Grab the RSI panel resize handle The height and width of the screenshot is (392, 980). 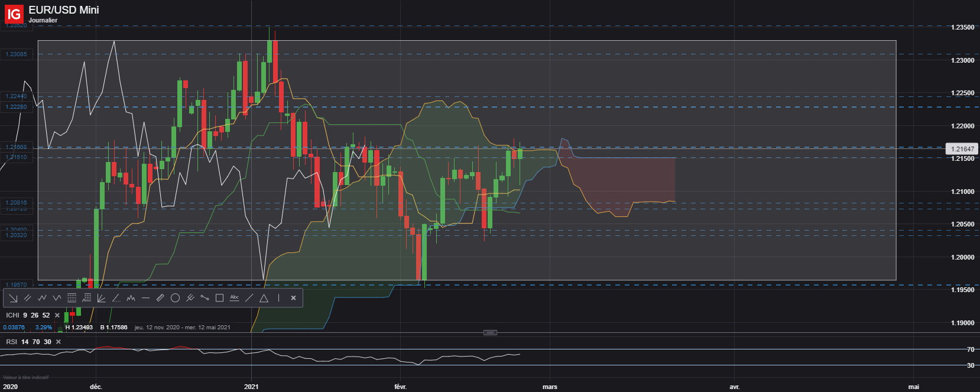click(490, 332)
